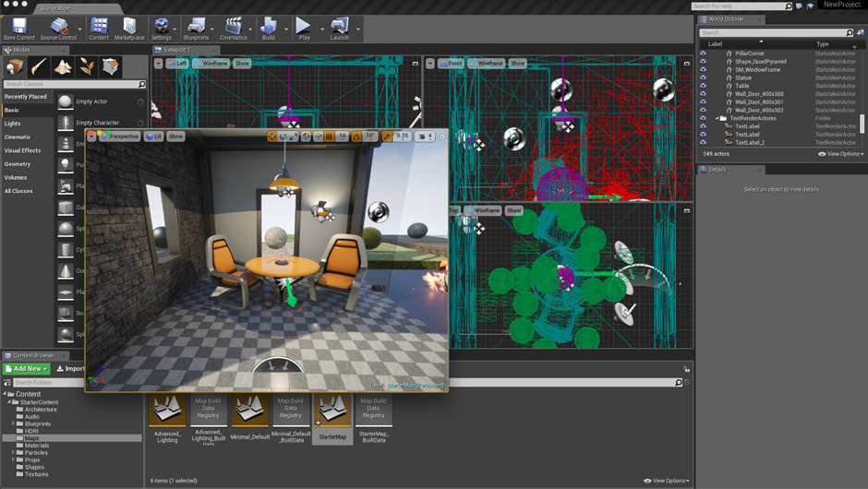Click the Lit view mode button
This screenshot has height=489, width=868.
pos(153,137)
